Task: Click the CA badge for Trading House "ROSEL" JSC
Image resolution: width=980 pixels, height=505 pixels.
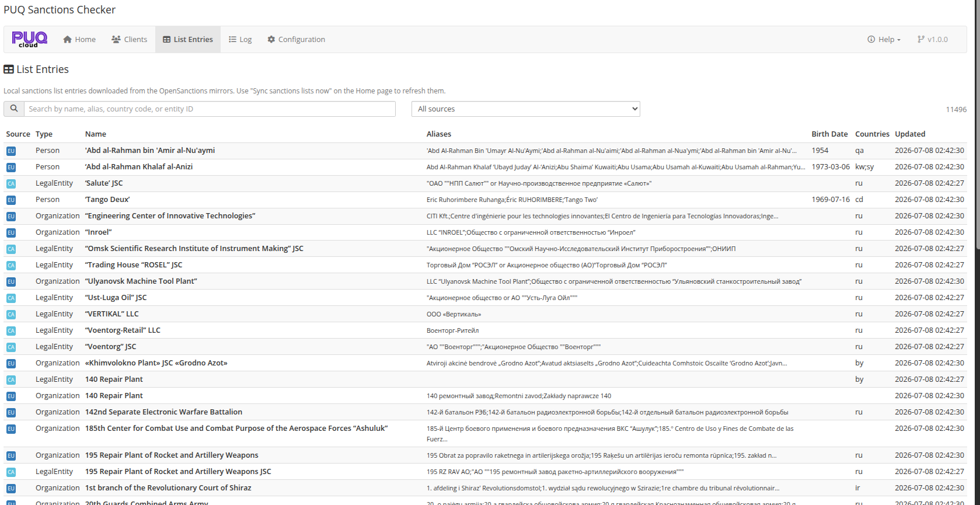Action: click(11, 265)
